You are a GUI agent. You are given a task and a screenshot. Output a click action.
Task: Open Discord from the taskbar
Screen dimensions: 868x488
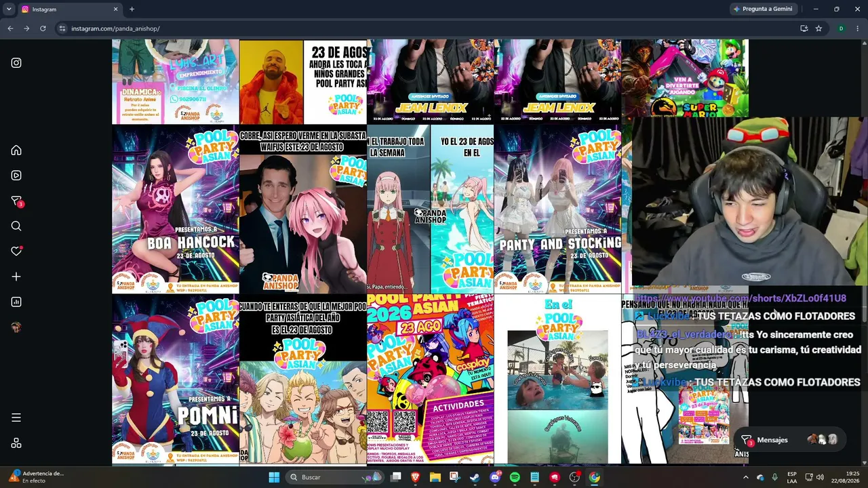pyautogui.click(x=495, y=477)
